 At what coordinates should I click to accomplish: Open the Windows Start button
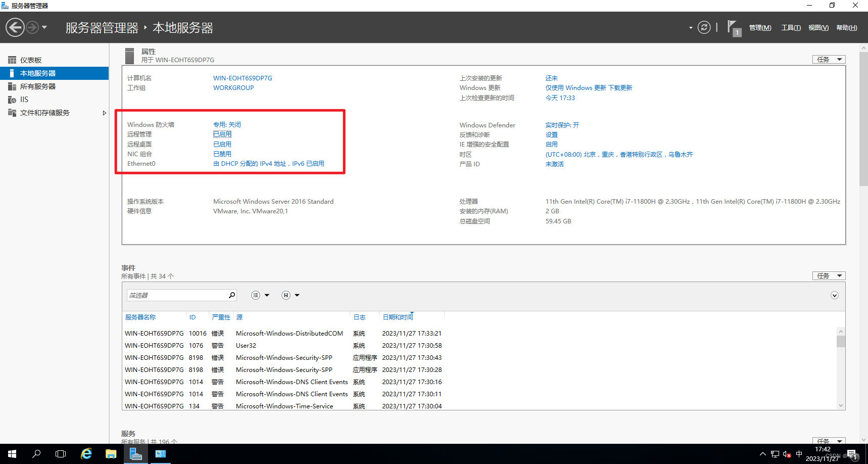[12, 454]
